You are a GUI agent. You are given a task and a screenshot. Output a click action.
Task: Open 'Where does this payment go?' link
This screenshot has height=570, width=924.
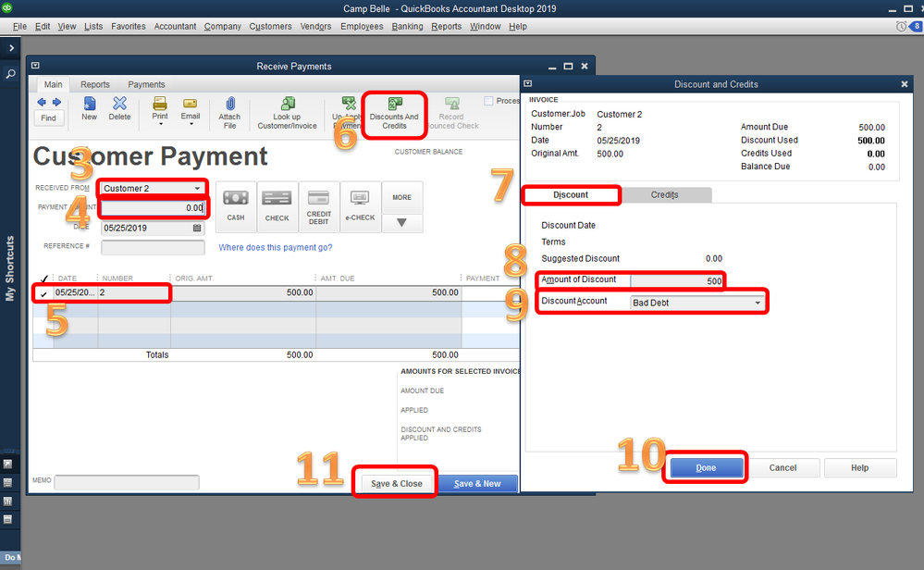(x=276, y=248)
